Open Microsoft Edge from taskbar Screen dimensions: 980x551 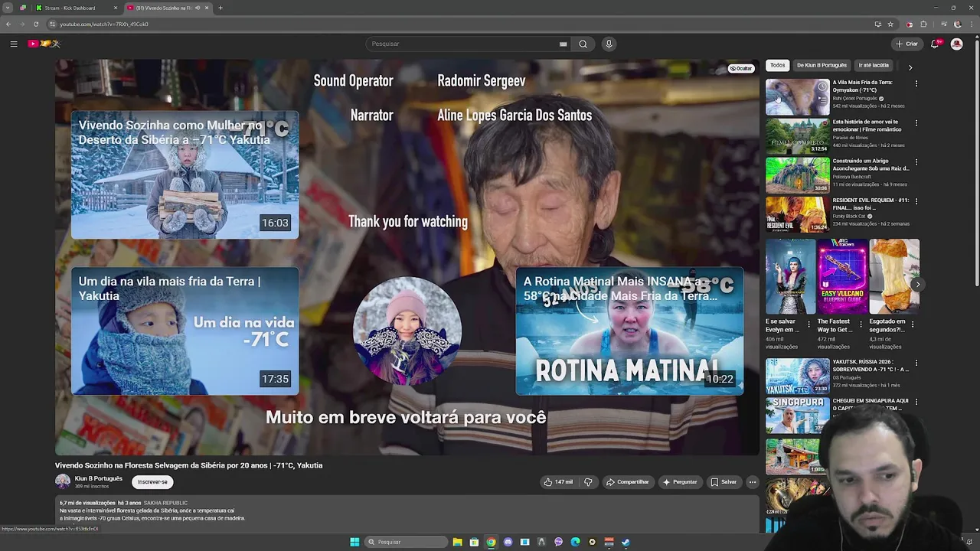575,542
